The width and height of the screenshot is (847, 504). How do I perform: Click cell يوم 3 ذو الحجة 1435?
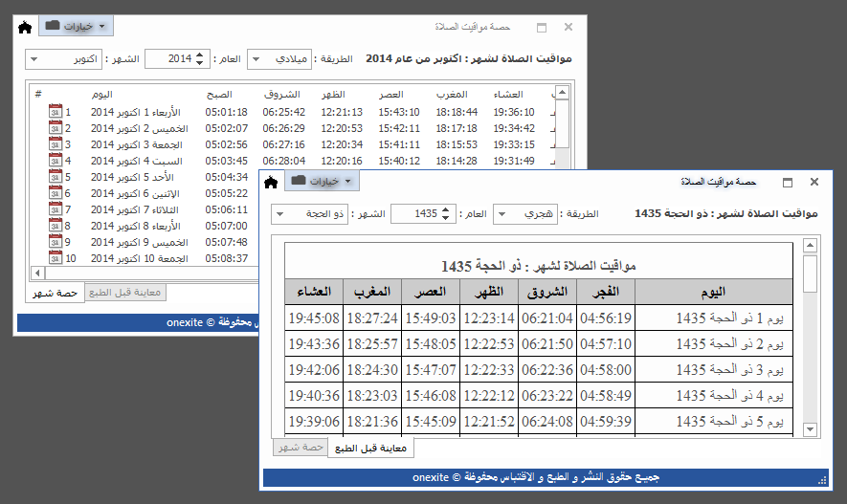pos(714,370)
